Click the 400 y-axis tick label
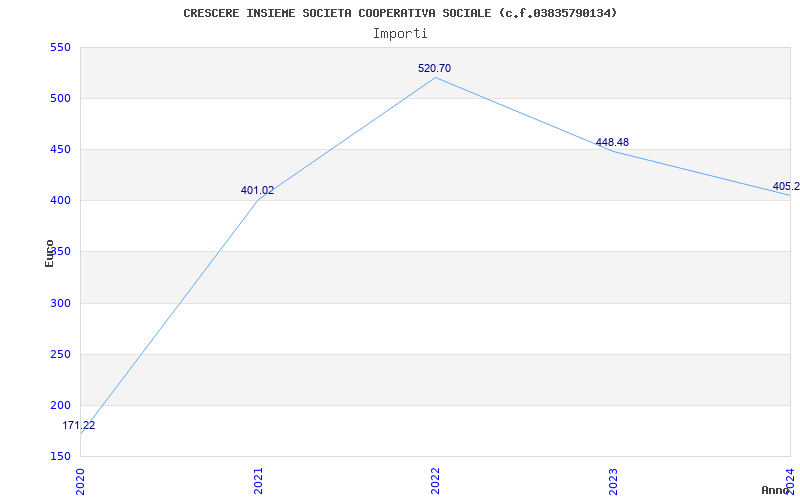Screen dimensions: 800x500 60,201
